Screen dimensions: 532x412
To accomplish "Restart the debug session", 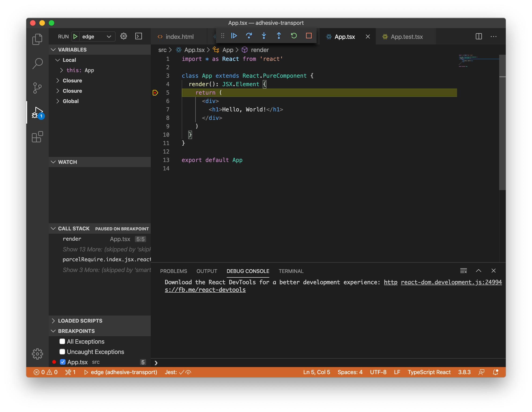I will click(294, 36).
